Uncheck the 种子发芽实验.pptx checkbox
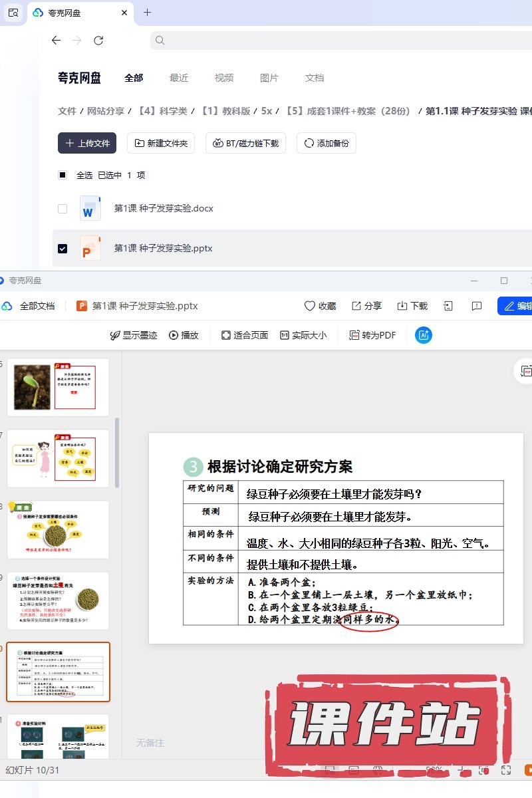This screenshot has width=532, height=798. point(63,249)
